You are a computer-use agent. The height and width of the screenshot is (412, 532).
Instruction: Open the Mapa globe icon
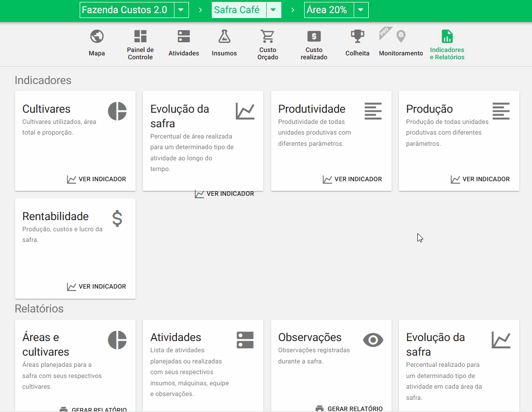[97, 36]
